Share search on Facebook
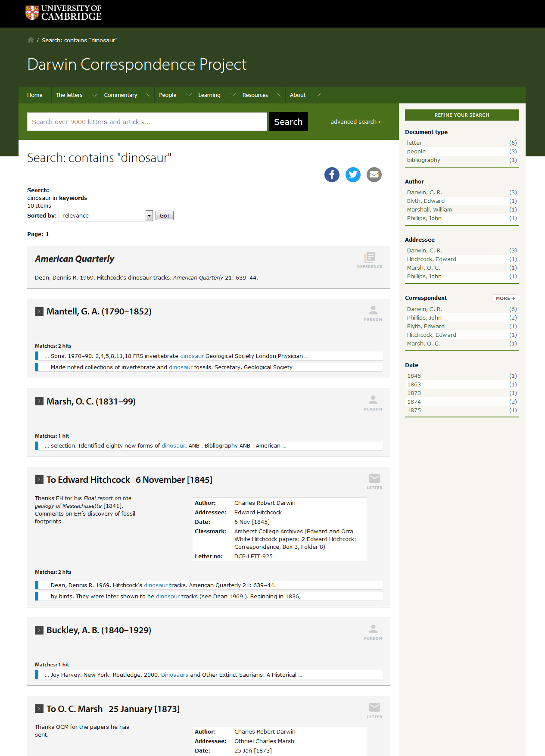This screenshot has height=756, width=545. pos(332,174)
